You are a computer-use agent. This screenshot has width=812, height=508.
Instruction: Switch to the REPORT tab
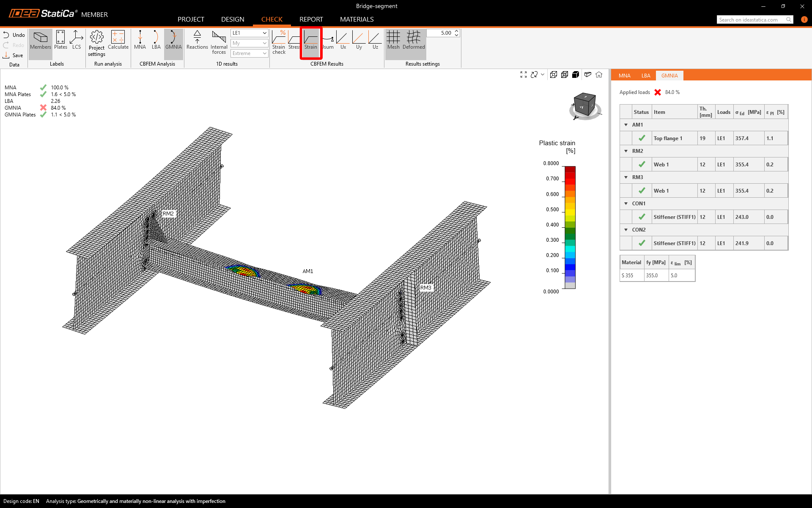click(x=311, y=19)
